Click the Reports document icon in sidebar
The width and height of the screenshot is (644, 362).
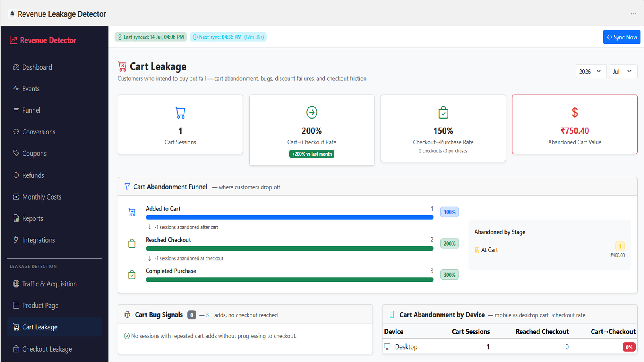coord(16,218)
